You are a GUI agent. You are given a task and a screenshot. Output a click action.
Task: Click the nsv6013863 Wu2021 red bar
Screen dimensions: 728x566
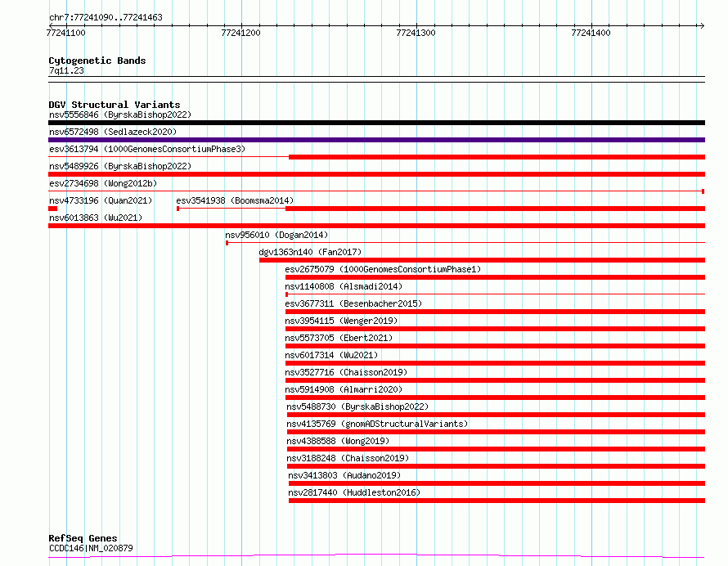(x=376, y=226)
